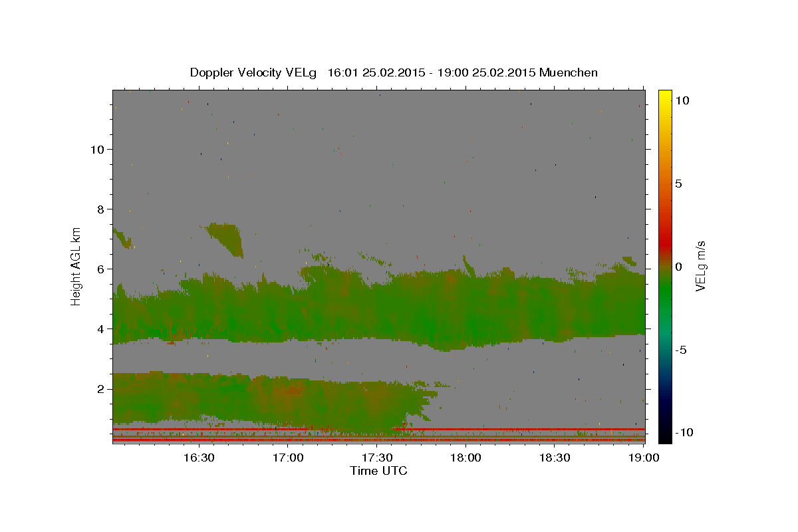Click the 18:30 time tick label
798x532 pixels.
click(555, 458)
